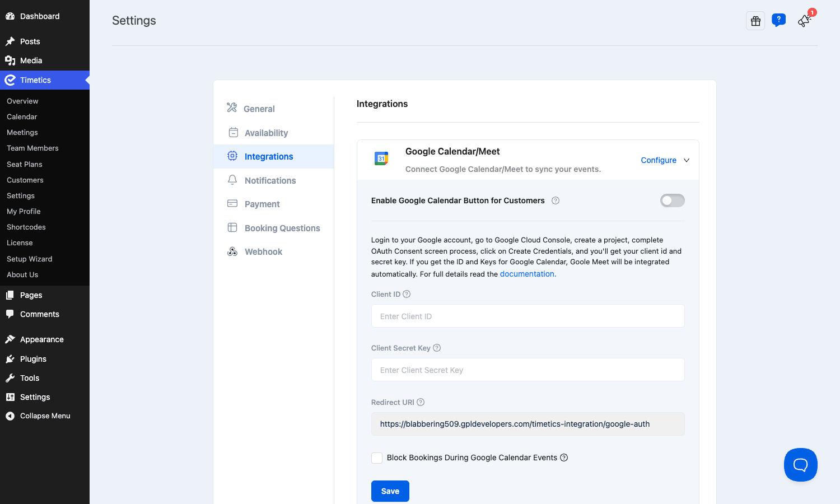Screen dimensions: 840x504
Task: Click the help icon next to Client ID
Action: (x=407, y=294)
